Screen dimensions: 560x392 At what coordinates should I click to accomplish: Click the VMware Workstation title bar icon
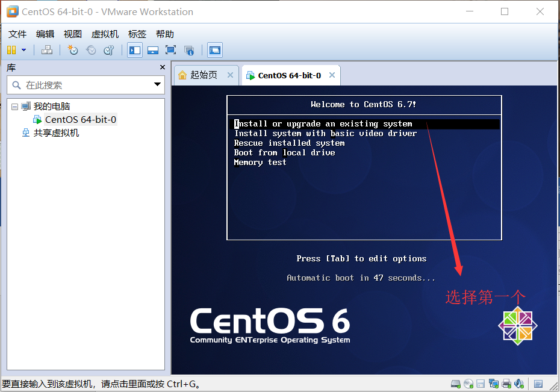(x=13, y=11)
